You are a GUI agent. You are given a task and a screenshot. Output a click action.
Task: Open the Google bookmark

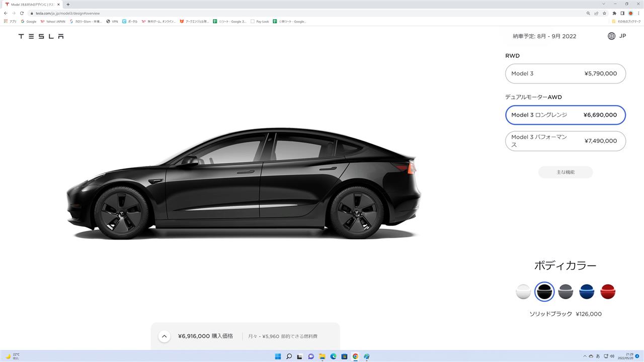point(29,22)
